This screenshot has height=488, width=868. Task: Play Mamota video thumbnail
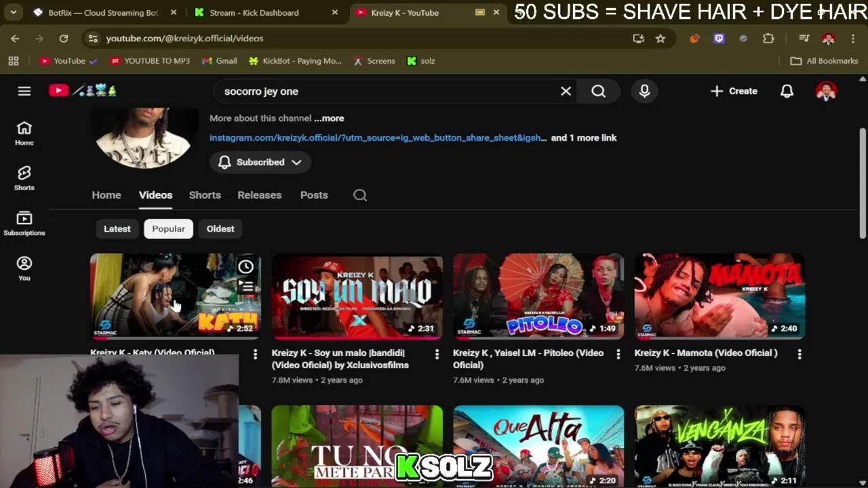(719, 296)
